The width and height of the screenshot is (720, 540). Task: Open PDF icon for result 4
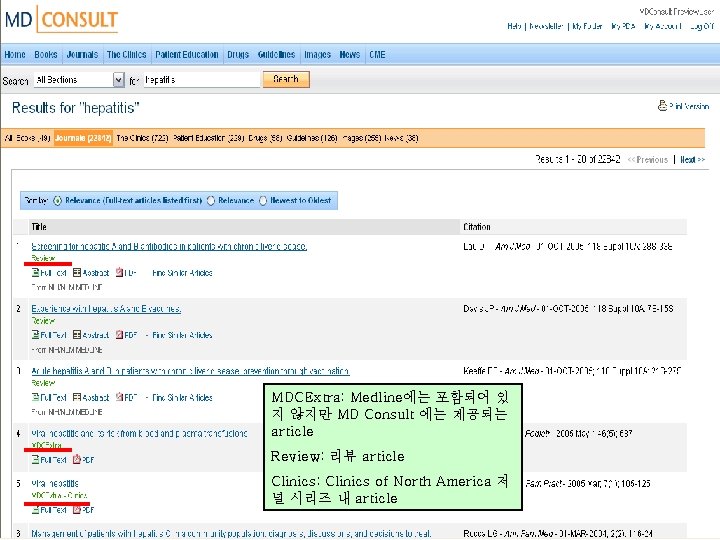[77, 459]
